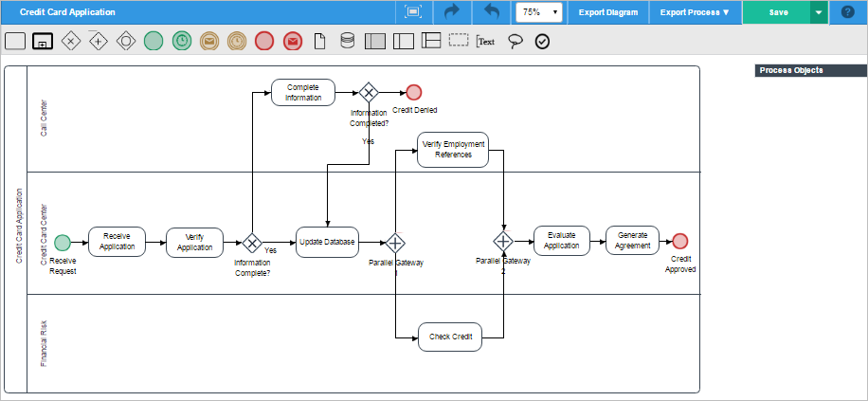Click the Save button
This screenshot has width=868, height=401.
pos(777,12)
